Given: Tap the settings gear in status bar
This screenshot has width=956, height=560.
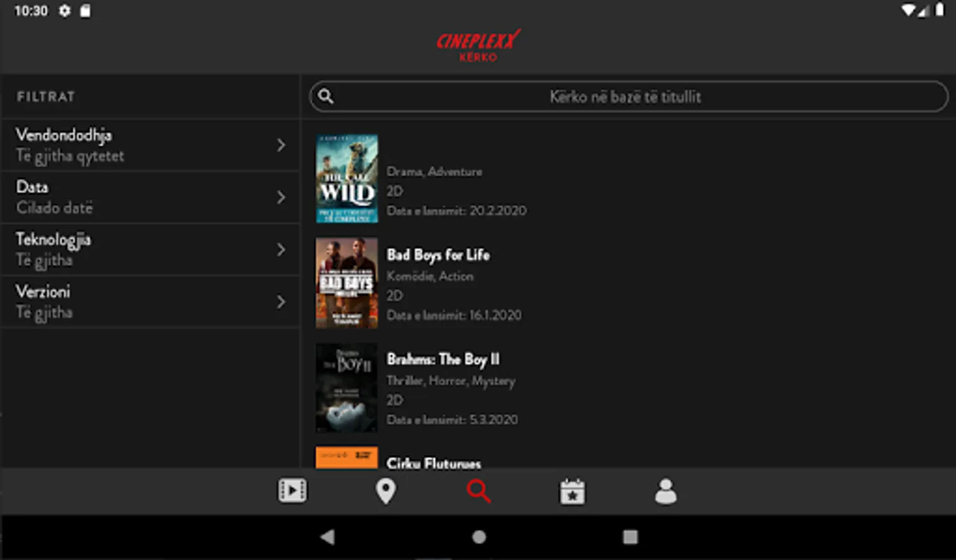Looking at the screenshot, I should pyautogui.click(x=65, y=11).
